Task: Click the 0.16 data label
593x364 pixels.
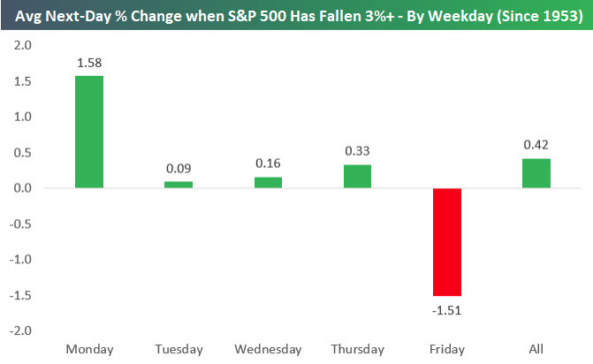Action: point(267,164)
